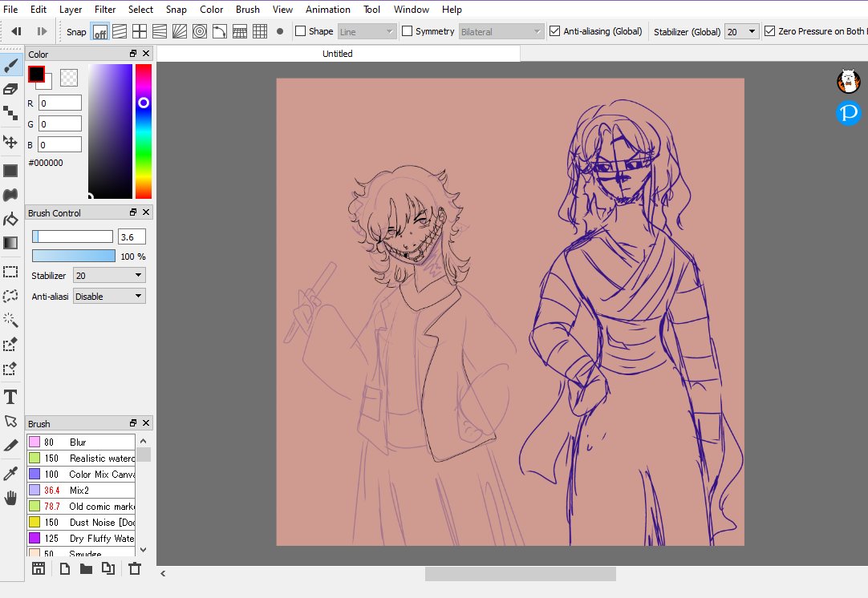Select the Magic Wand tool

10,320
